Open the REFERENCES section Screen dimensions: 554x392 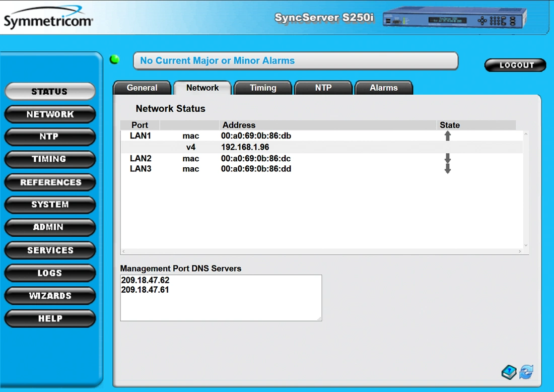(50, 182)
